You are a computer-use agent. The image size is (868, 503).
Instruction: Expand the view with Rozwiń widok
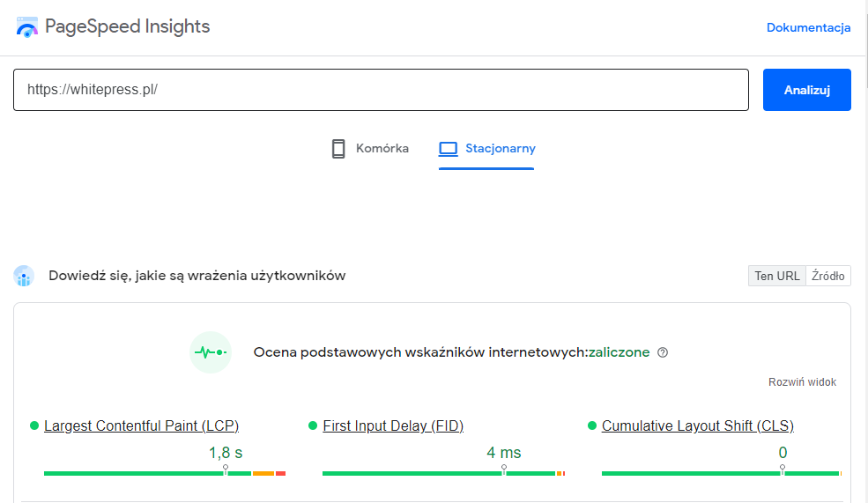[802, 382]
